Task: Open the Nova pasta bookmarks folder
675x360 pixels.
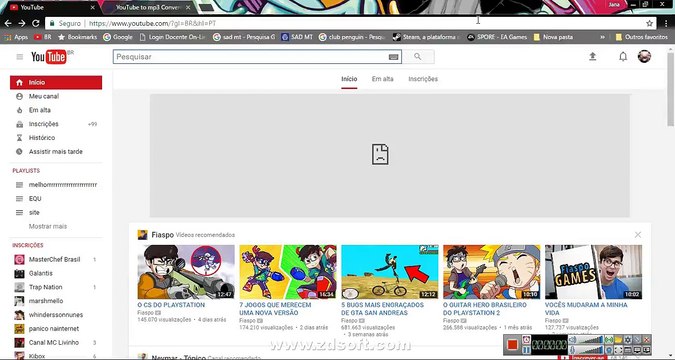Action: click(x=553, y=37)
